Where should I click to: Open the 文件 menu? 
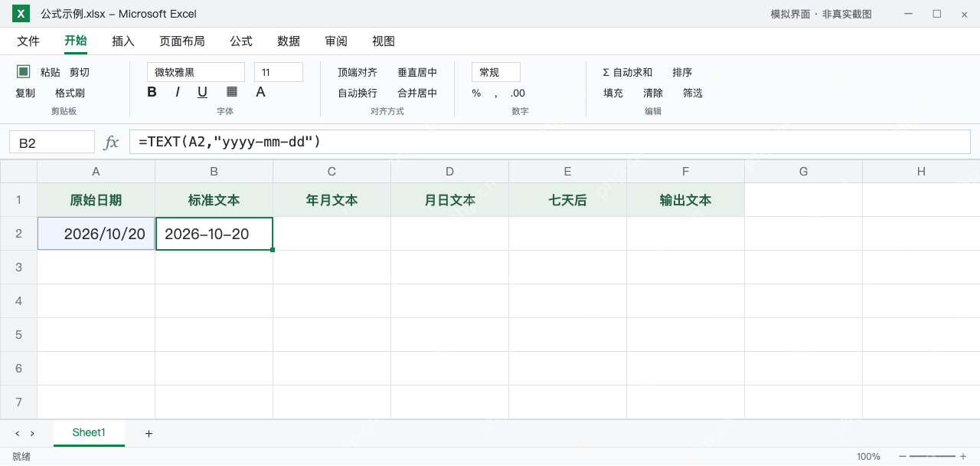point(28,41)
